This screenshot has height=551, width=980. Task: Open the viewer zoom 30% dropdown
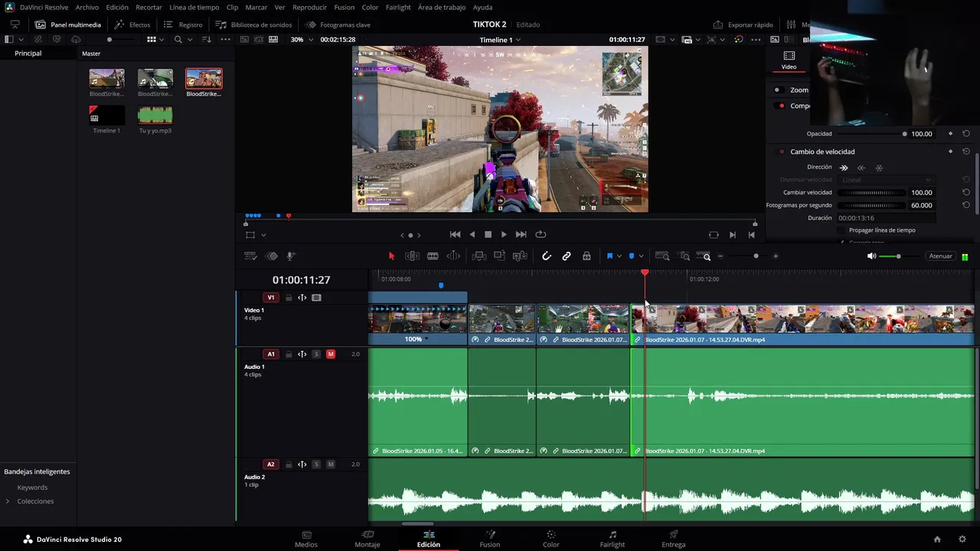click(x=299, y=39)
